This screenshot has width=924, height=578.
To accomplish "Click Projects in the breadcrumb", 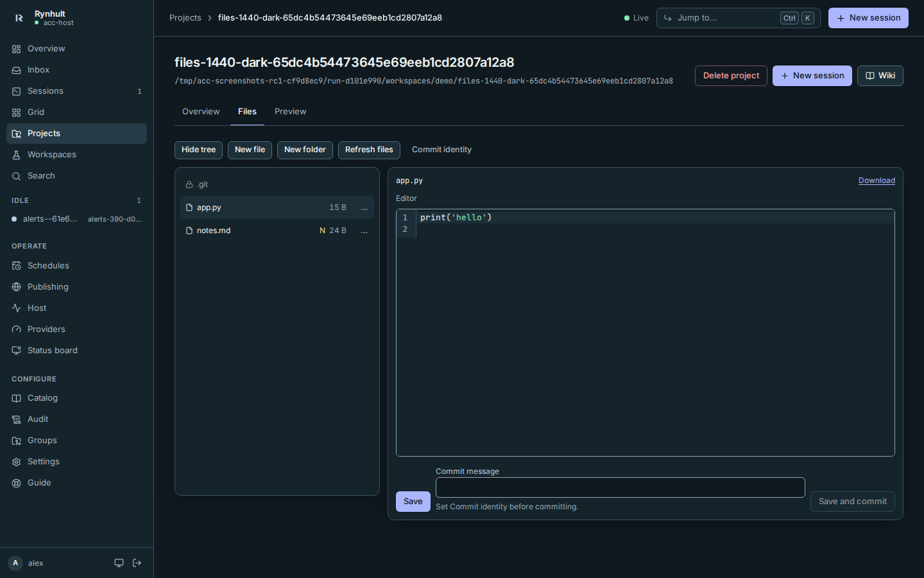I will pos(185,18).
